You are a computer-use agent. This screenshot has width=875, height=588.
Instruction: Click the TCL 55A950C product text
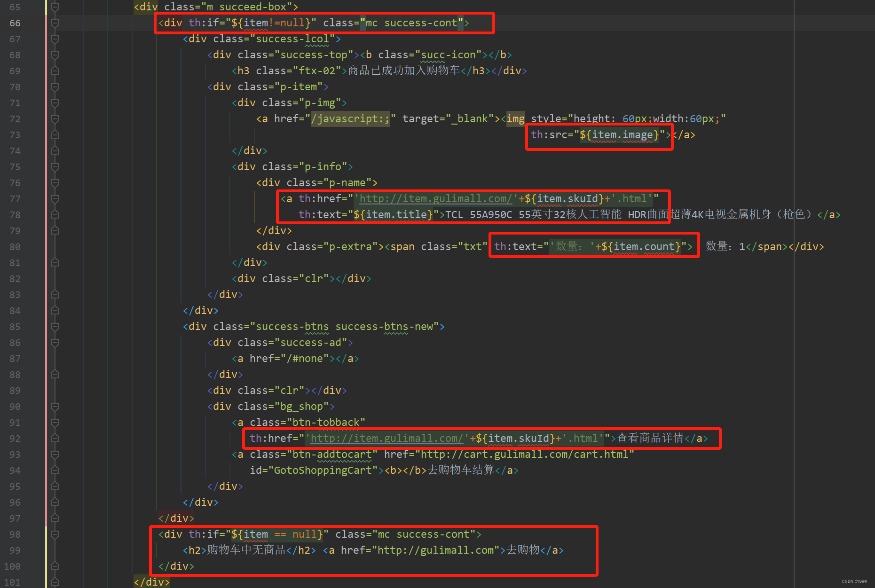[x=629, y=215]
